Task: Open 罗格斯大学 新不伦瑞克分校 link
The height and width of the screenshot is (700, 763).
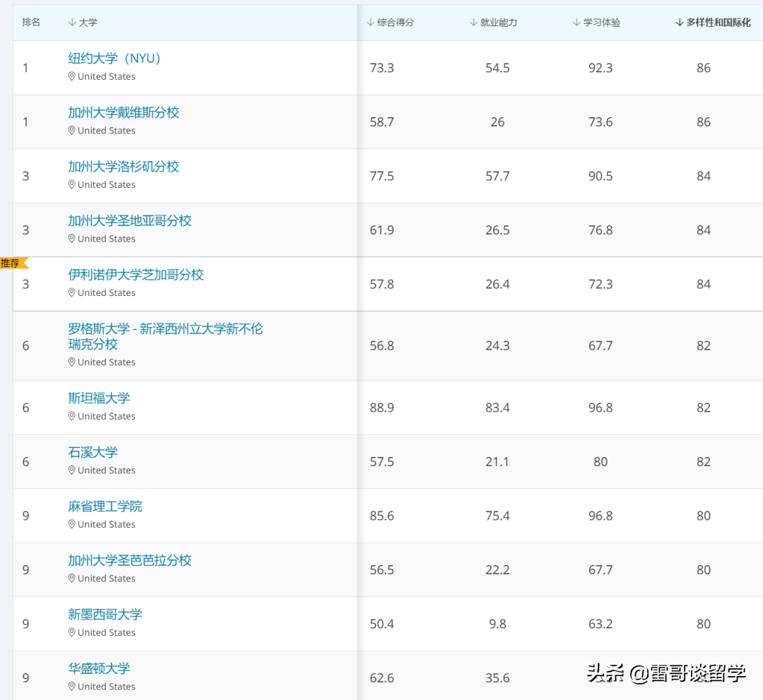Action: (165, 337)
